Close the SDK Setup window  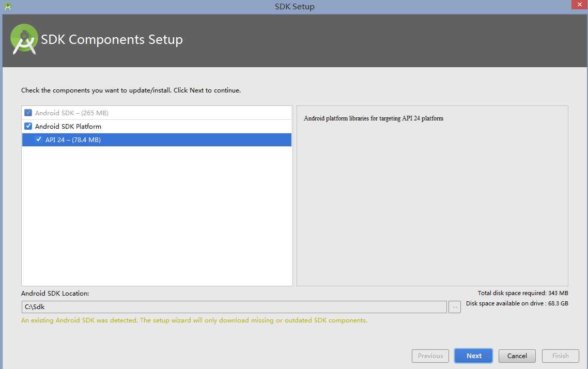point(579,4)
